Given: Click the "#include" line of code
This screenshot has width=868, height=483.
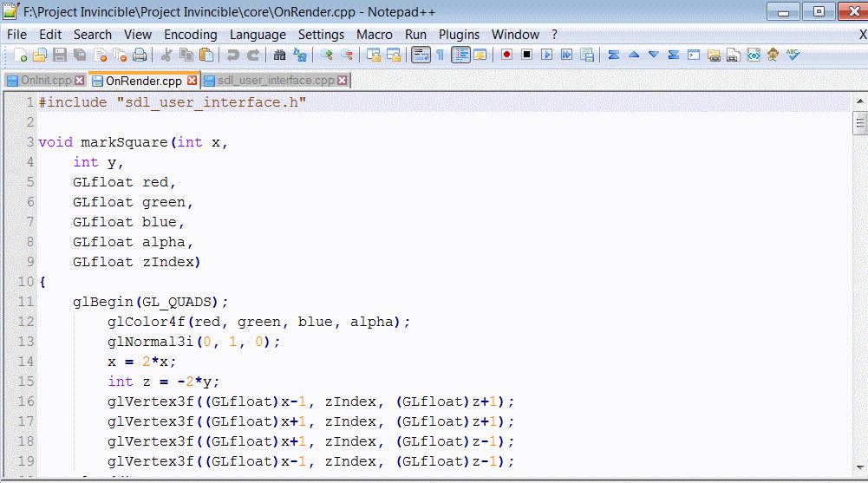Looking at the screenshot, I should pyautogui.click(x=173, y=102).
